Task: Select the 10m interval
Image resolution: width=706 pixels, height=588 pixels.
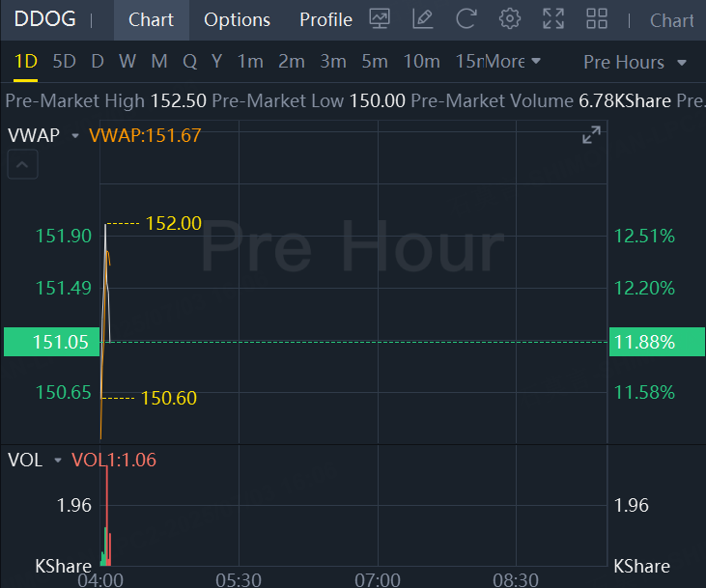Action: pos(421,62)
